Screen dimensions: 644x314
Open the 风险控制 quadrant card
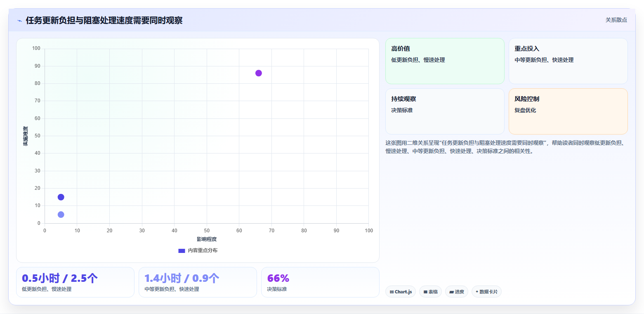[x=568, y=111]
